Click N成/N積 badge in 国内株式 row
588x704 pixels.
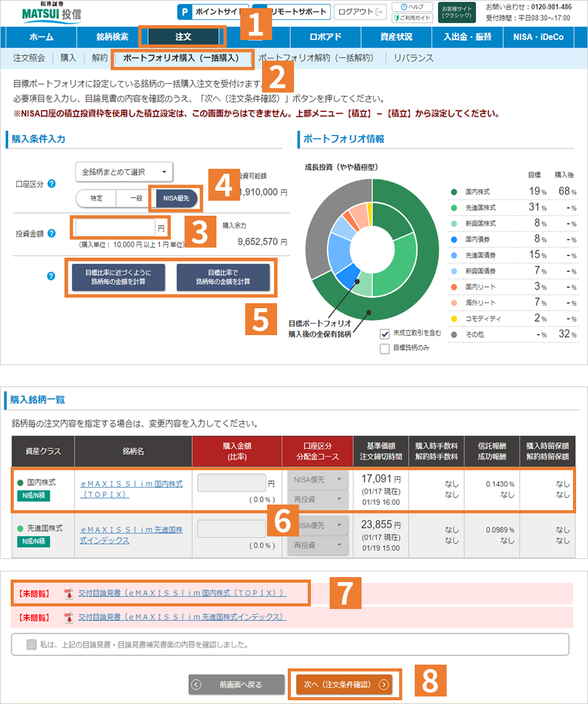tap(34, 496)
